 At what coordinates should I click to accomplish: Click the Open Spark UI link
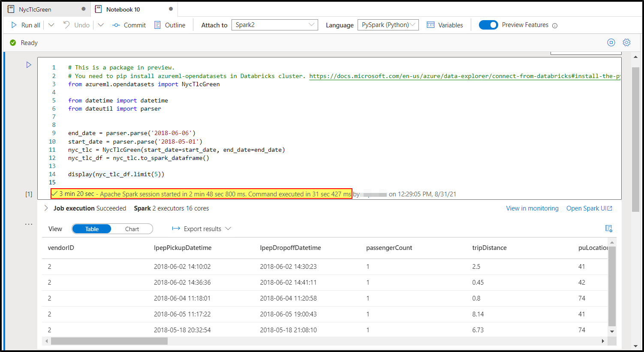click(589, 208)
